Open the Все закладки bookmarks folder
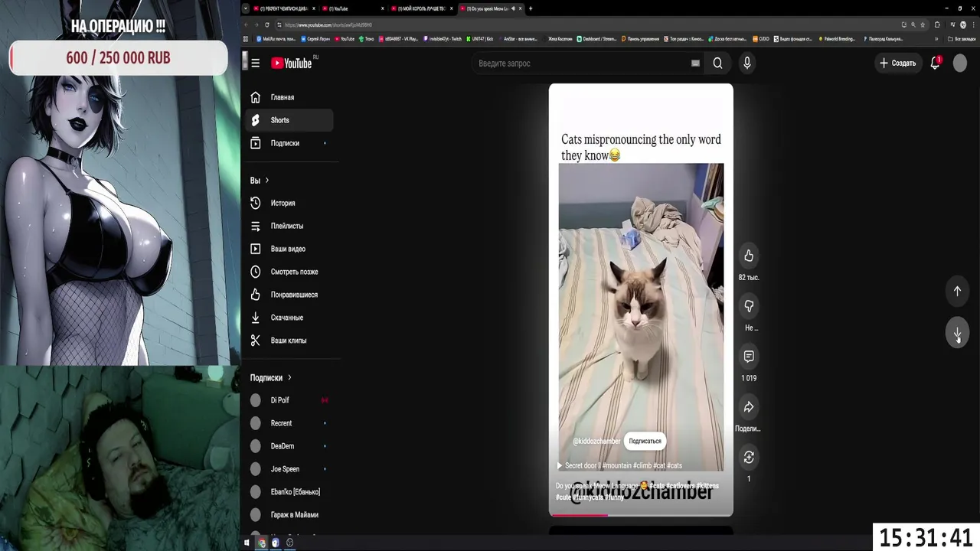 coord(961,38)
